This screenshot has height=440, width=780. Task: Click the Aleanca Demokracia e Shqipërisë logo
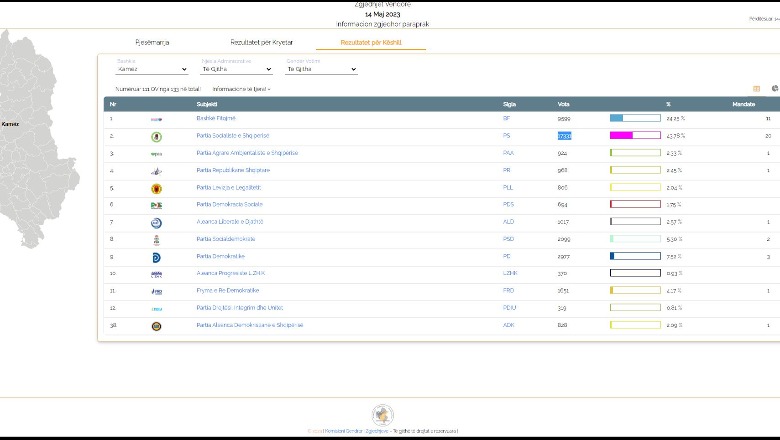(156, 326)
